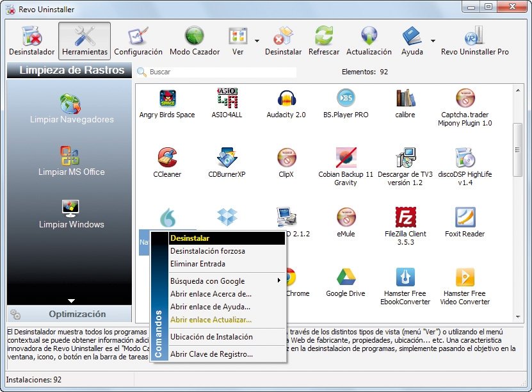Choose Abrir enlace de Ayuda...
Image resolution: width=532 pixels, height=392 pixels.
coord(227,307)
